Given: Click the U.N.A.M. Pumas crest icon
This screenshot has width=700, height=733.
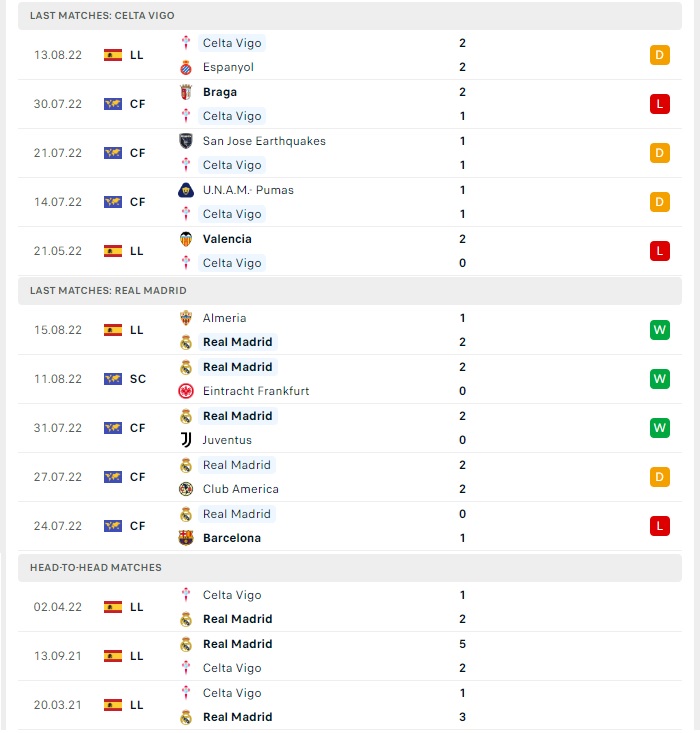Looking at the screenshot, I should pos(186,190).
